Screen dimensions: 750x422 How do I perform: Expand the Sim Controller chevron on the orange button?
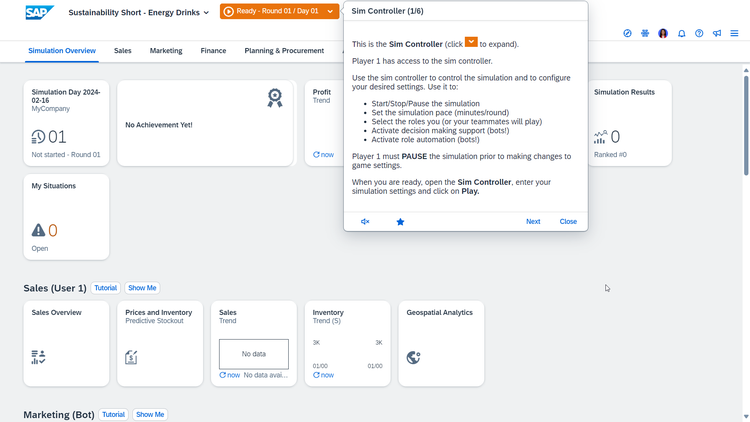[330, 11]
